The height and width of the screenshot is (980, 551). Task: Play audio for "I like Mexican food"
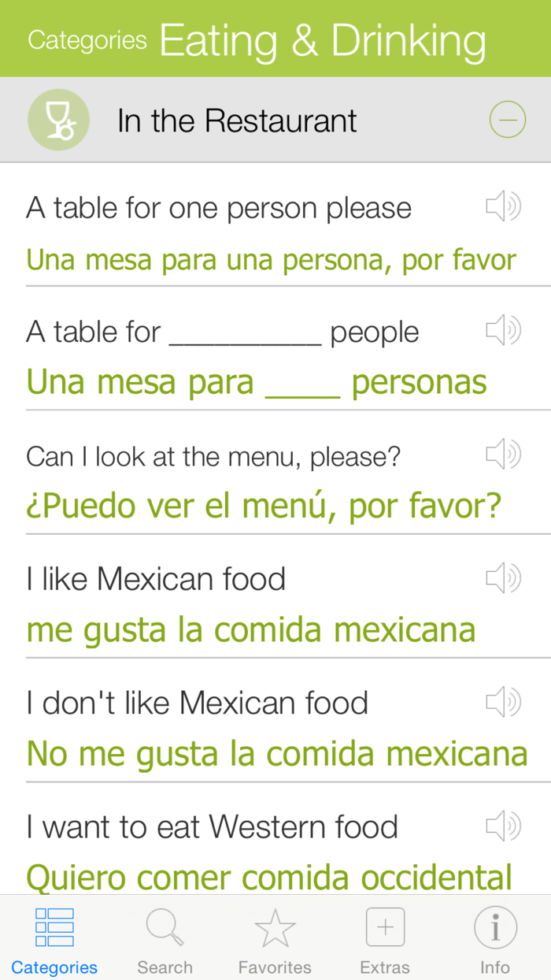point(503,577)
